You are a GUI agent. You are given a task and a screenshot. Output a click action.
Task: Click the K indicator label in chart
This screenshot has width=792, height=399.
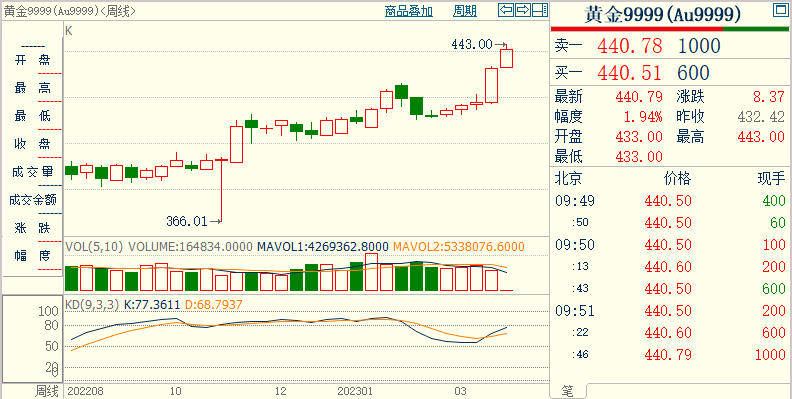(x=69, y=31)
